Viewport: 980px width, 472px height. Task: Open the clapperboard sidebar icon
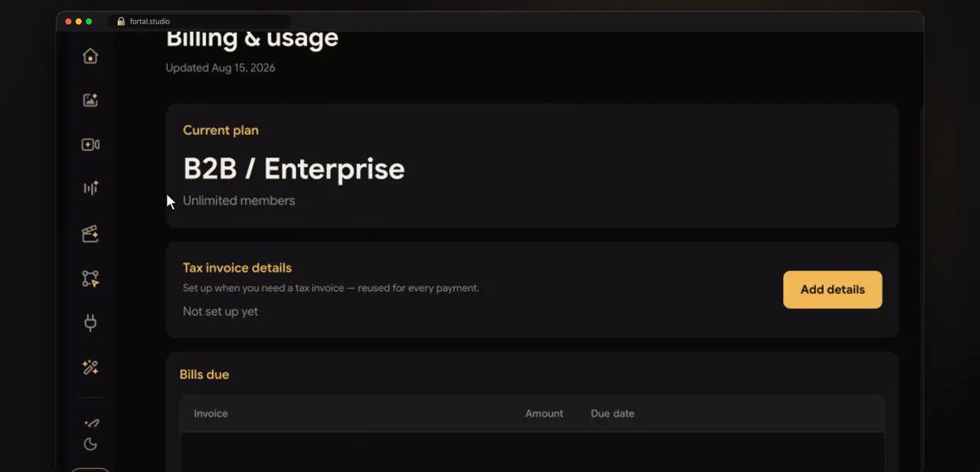tap(90, 234)
